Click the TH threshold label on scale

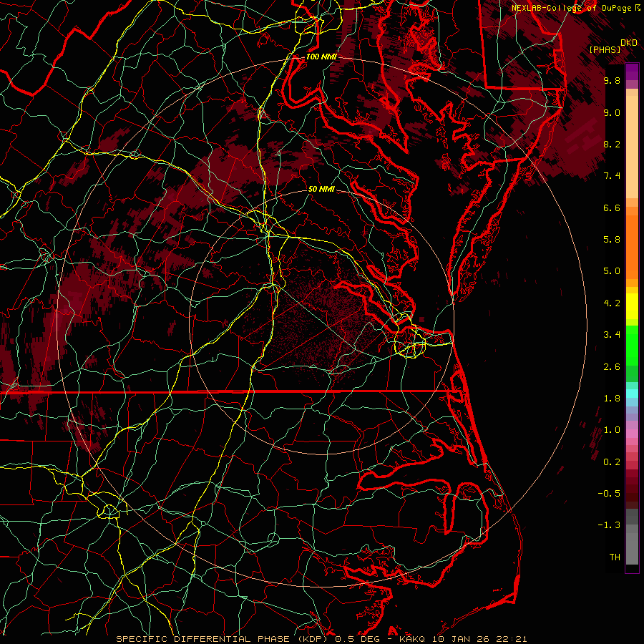(x=615, y=557)
